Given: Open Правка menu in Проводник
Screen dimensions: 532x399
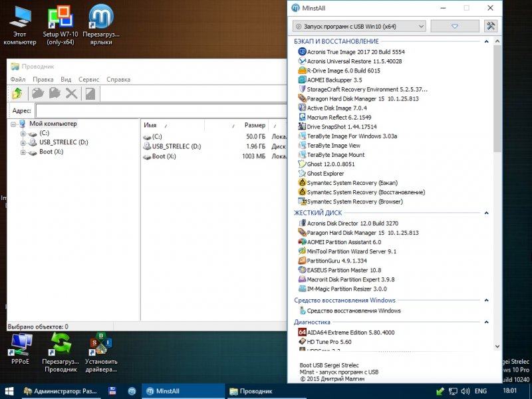Looking at the screenshot, I should [x=43, y=79].
